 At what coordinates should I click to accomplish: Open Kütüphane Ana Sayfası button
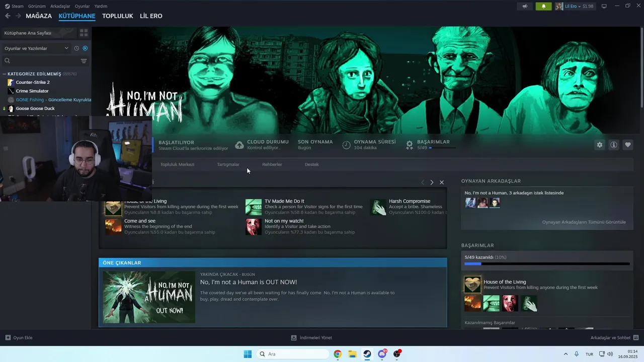(38, 33)
